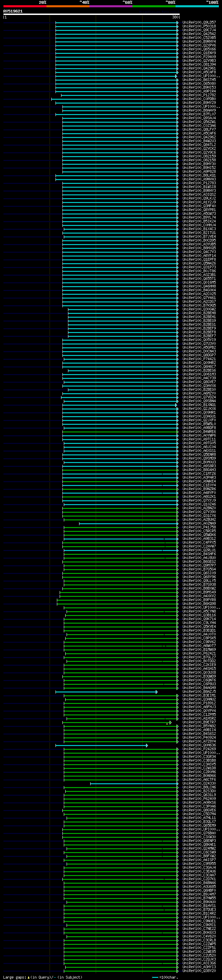Click the label UniRef100_Q0H636
Screen dimensions: 222x980
click(x=199, y=745)
